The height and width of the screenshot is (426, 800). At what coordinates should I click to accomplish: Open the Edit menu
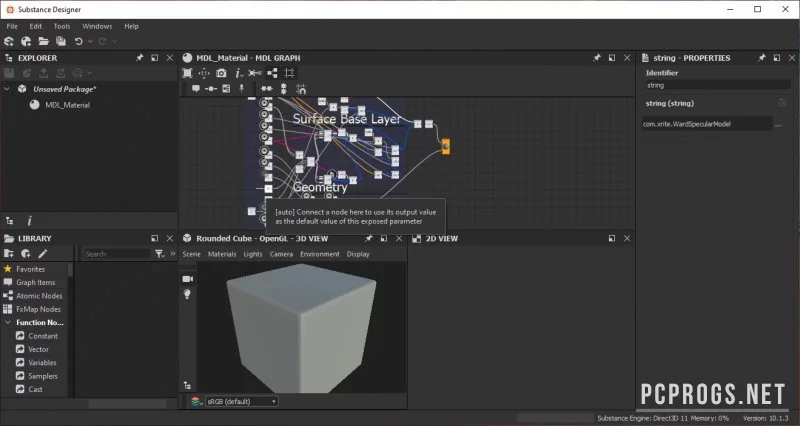click(x=36, y=26)
